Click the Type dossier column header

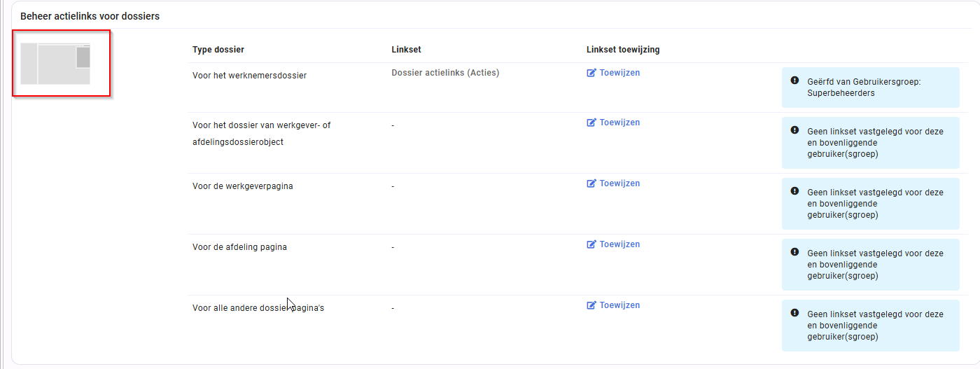(218, 50)
